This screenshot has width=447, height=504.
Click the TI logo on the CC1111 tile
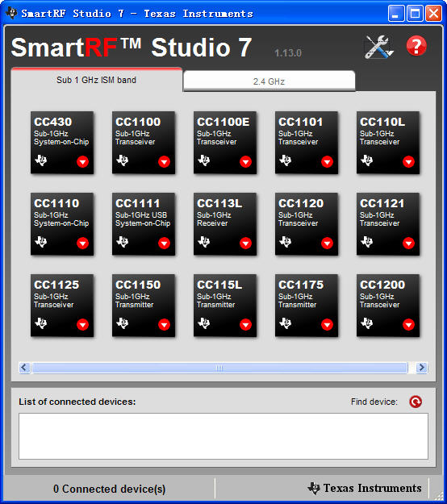click(x=122, y=241)
